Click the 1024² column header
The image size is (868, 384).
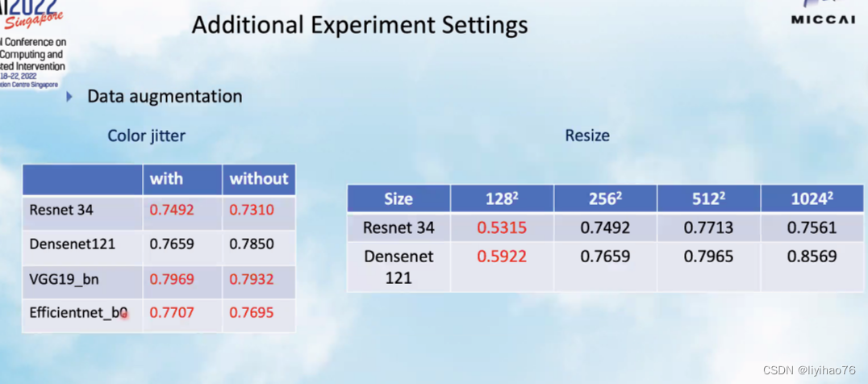[x=812, y=198]
